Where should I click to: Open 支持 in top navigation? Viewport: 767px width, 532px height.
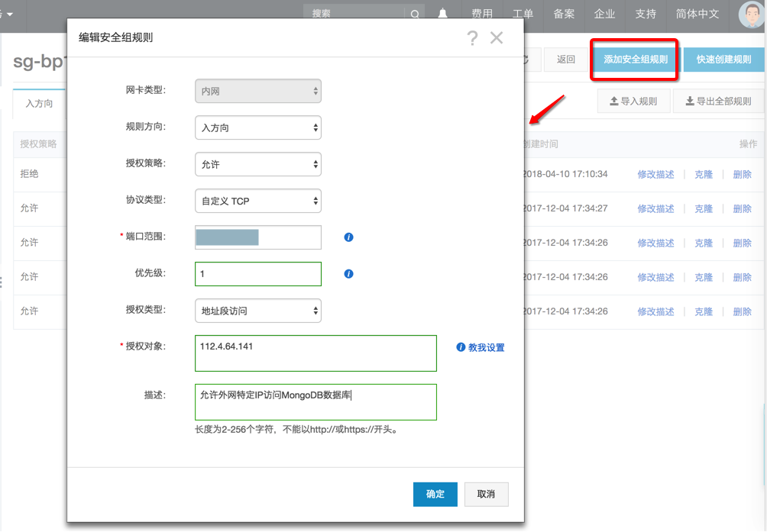[646, 14]
